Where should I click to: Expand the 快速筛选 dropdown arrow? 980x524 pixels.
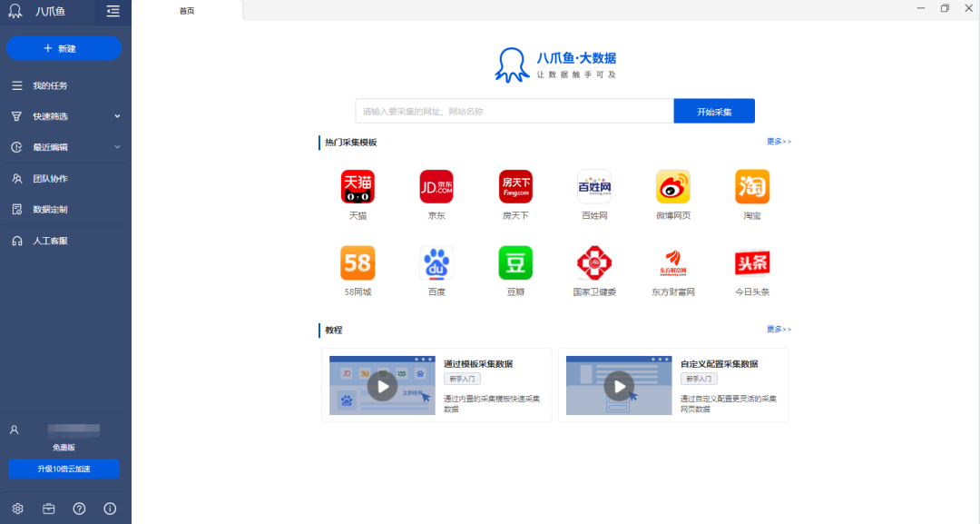117,116
